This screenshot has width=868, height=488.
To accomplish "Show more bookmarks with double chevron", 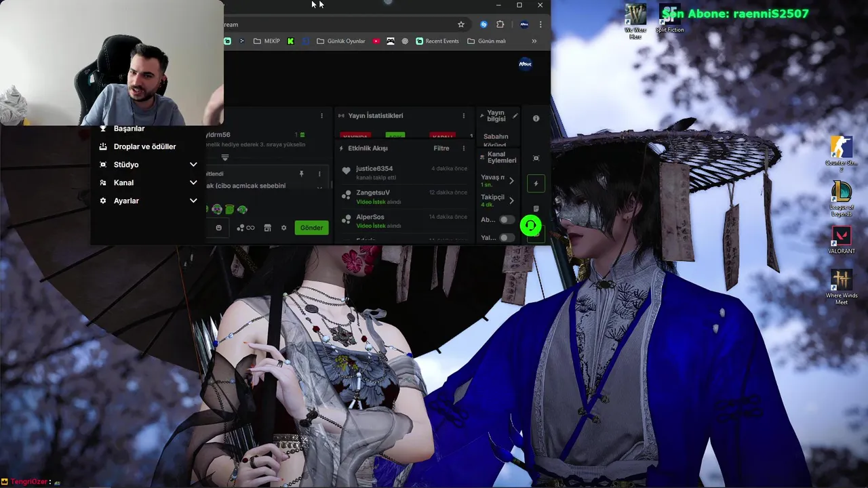I will coord(534,41).
